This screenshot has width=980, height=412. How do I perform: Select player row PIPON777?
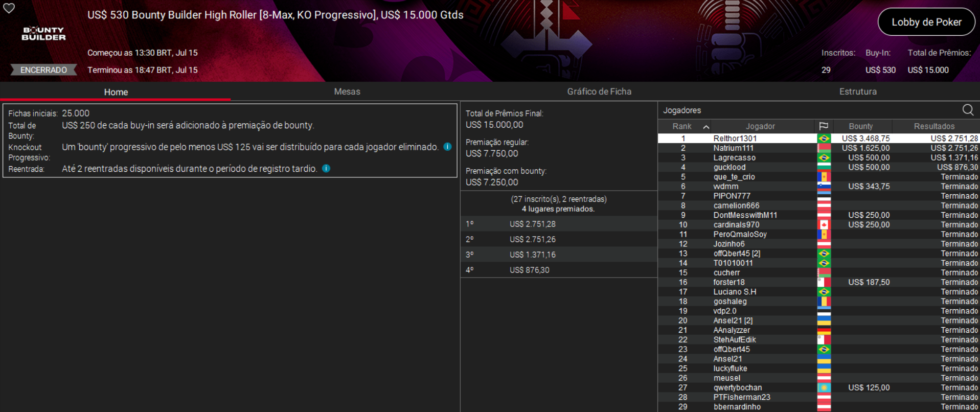point(818,196)
